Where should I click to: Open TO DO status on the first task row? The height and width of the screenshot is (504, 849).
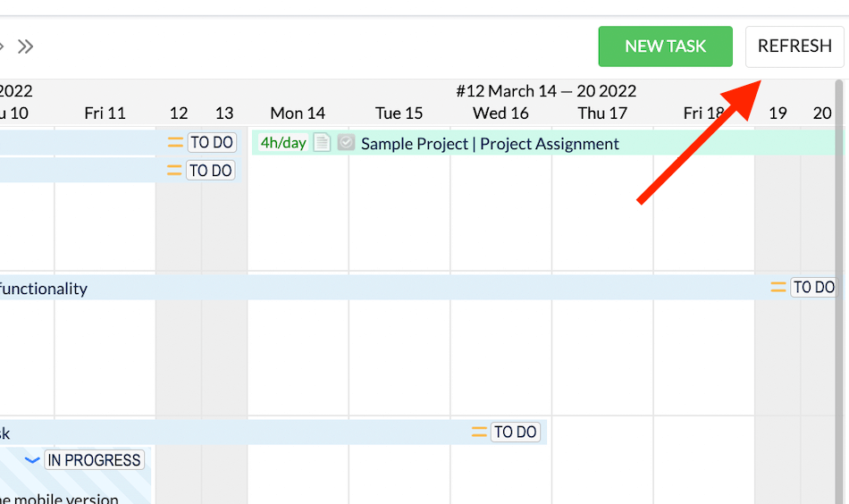[x=212, y=143]
